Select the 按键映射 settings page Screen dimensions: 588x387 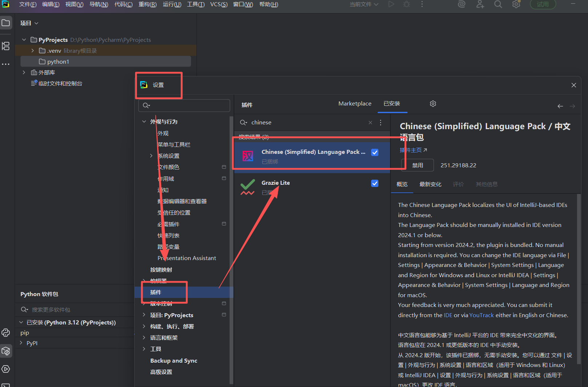tap(161, 270)
